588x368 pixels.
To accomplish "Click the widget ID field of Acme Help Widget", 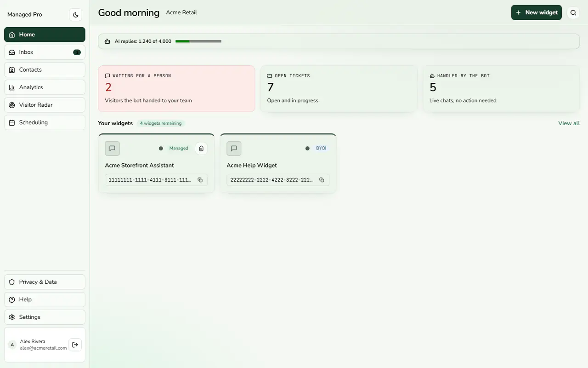I will pyautogui.click(x=278, y=180).
